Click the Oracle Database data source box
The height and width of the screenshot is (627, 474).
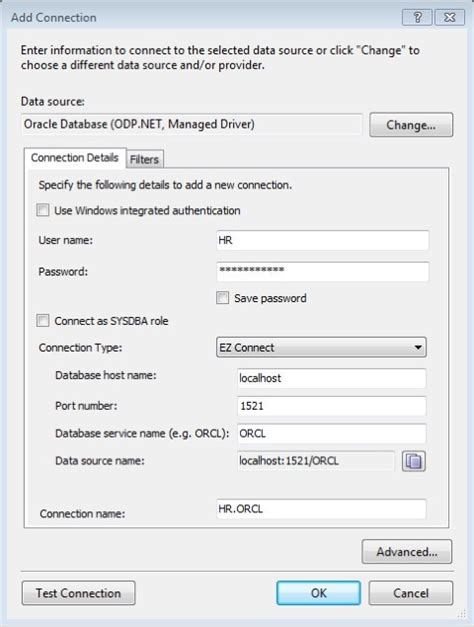pos(192,124)
